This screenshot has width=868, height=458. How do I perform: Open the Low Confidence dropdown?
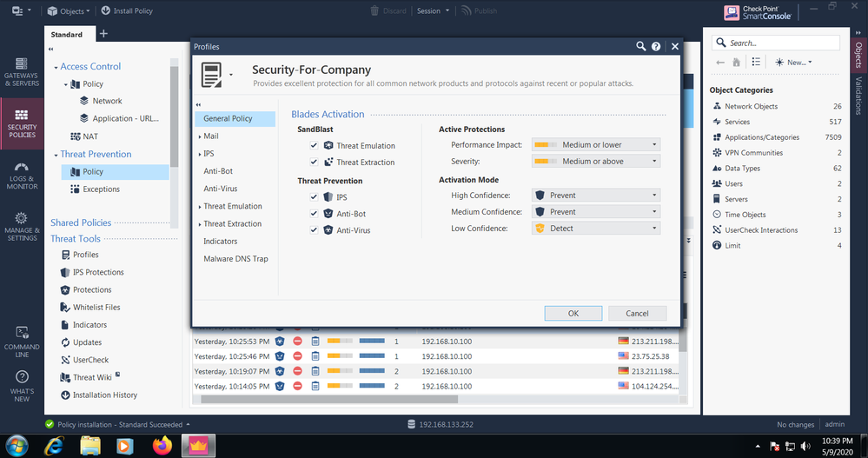(595, 229)
